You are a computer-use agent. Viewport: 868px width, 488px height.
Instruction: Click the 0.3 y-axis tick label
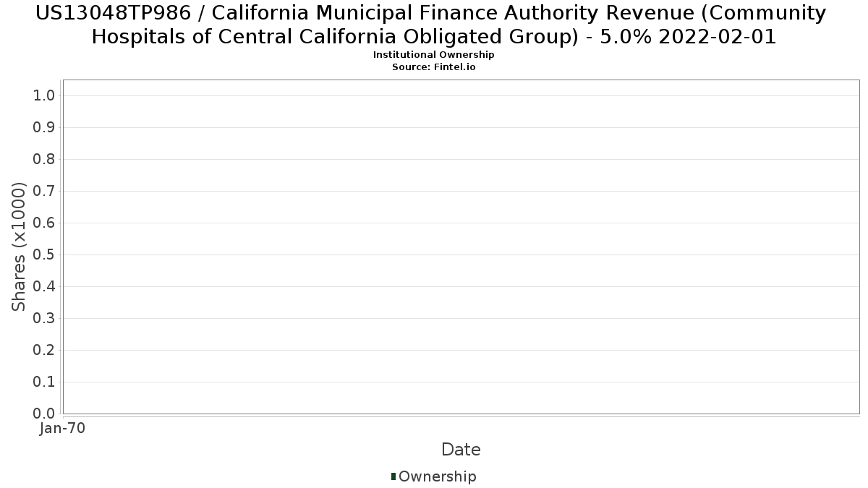click(x=44, y=319)
